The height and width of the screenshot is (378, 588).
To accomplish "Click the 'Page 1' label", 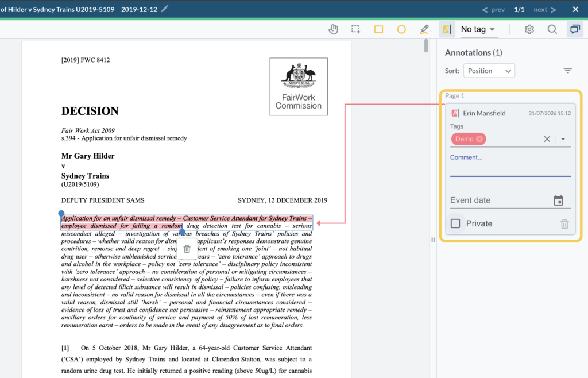I will coord(455,95).
